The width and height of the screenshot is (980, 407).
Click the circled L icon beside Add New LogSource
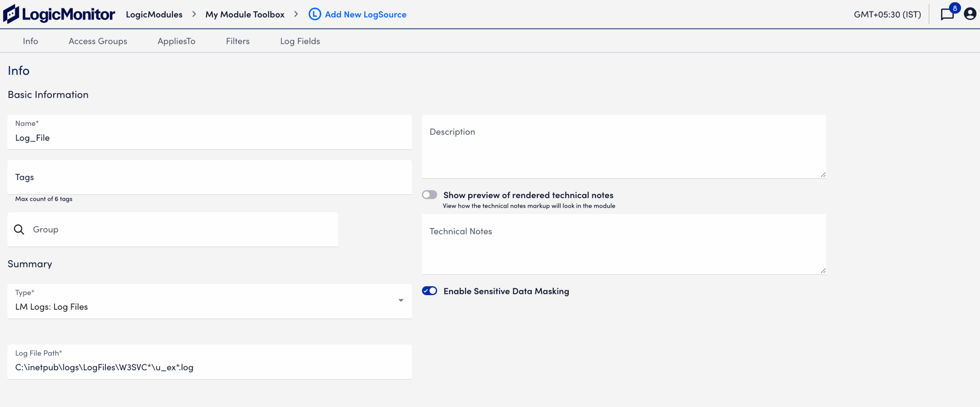[x=314, y=14]
